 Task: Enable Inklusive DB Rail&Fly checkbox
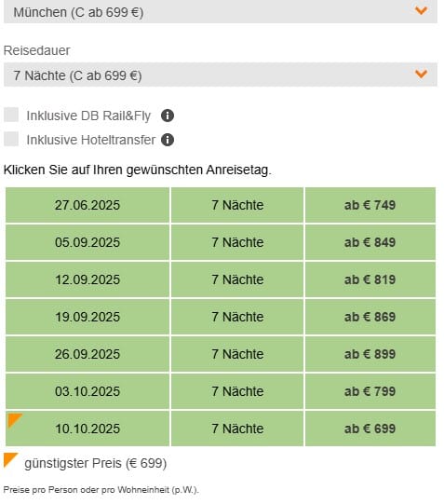tap(11, 116)
